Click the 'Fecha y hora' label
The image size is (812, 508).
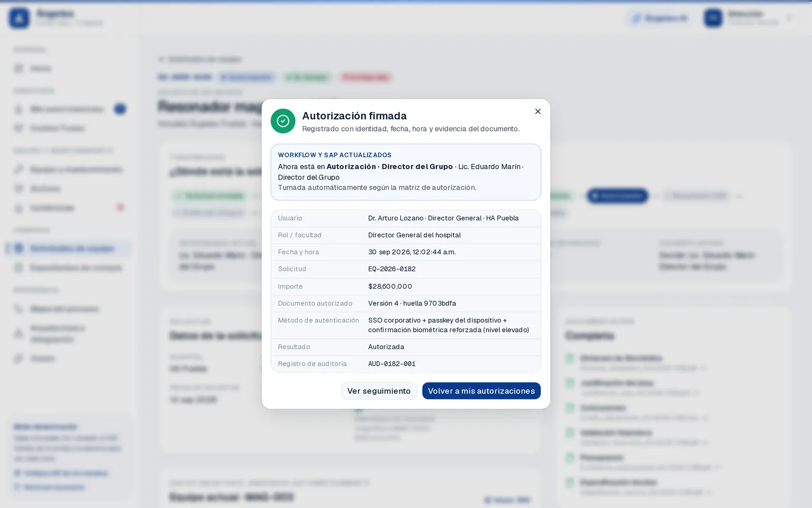(x=298, y=252)
